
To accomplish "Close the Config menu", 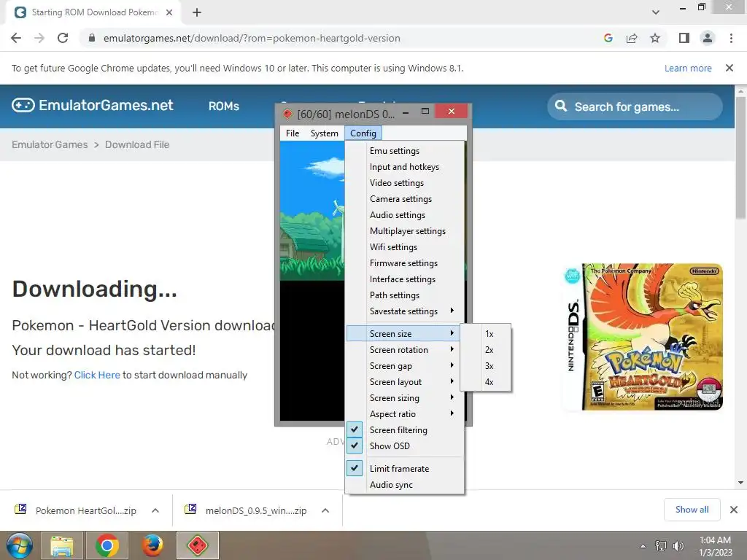I will [x=363, y=133].
